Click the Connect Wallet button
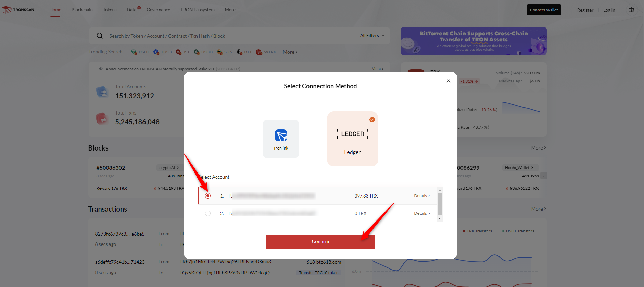The image size is (644, 287). pyautogui.click(x=544, y=10)
